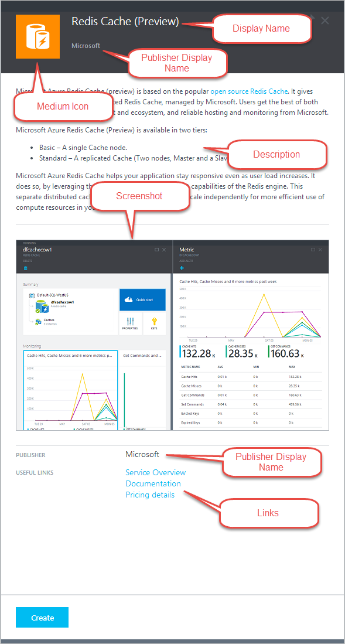Viewport: 345px width, 644px height.
Task: Open the monitoring chart tile under Monitoring
Action: coord(70,391)
